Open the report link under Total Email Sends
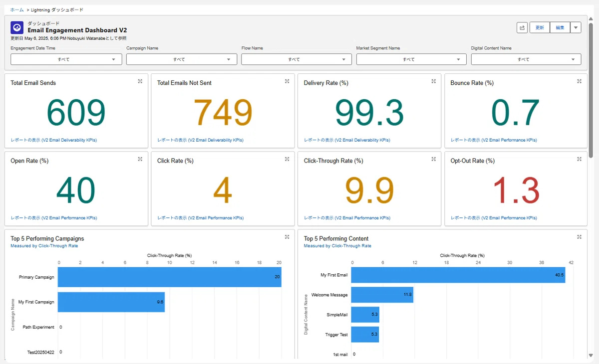The image size is (599, 364). click(x=54, y=140)
